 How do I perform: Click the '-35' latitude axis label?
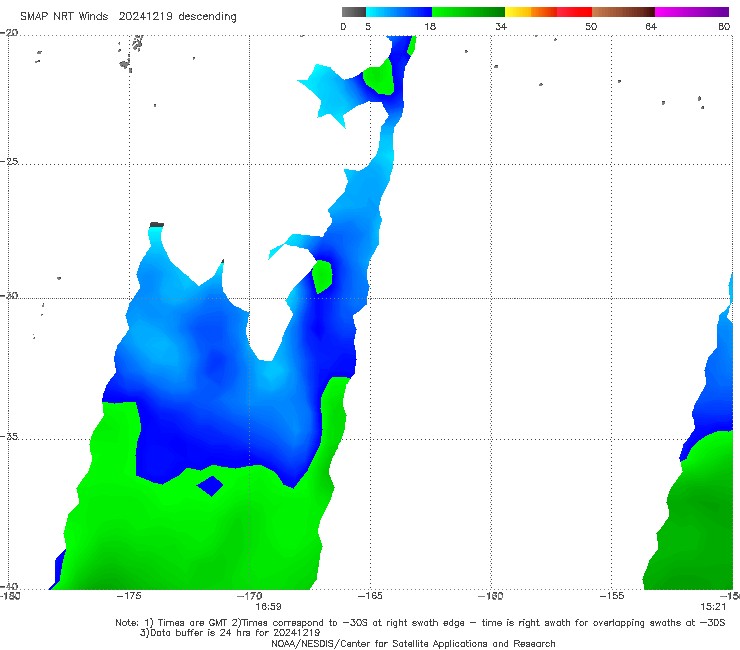click(x=9, y=436)
